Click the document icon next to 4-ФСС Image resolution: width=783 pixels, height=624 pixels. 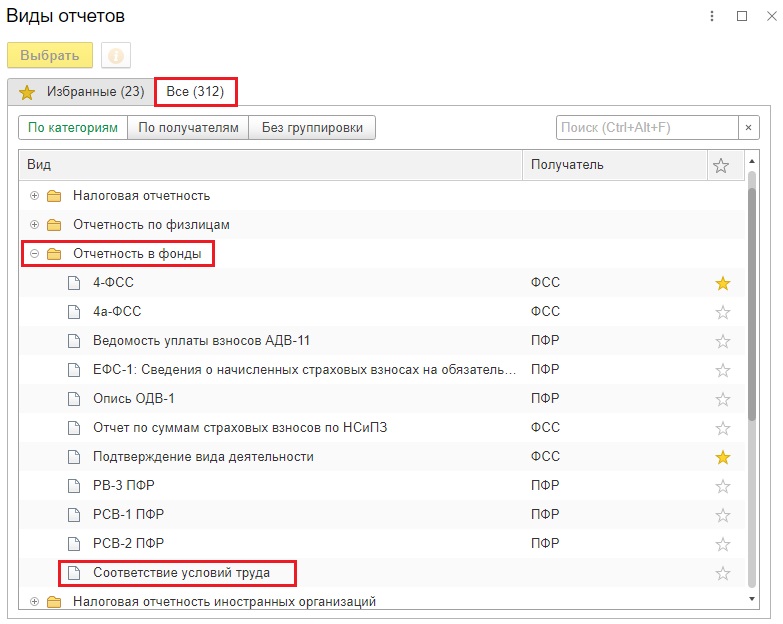(x=74, y=283)
